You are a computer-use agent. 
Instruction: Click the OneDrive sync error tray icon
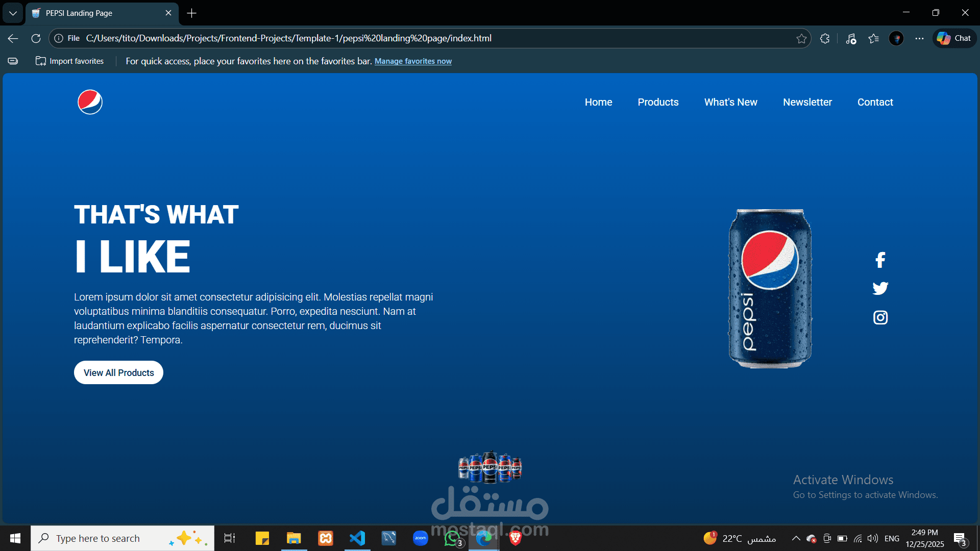pos(811,538)
